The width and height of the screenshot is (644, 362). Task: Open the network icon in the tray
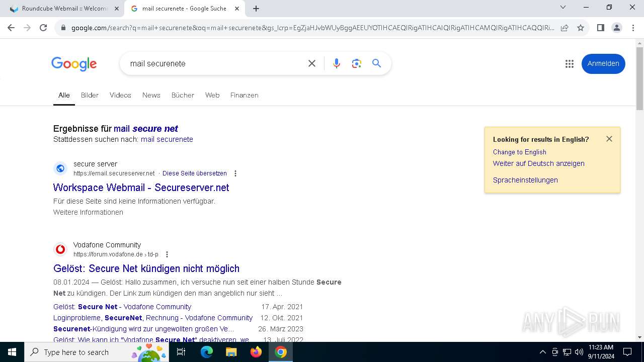[x=567, y=352]
